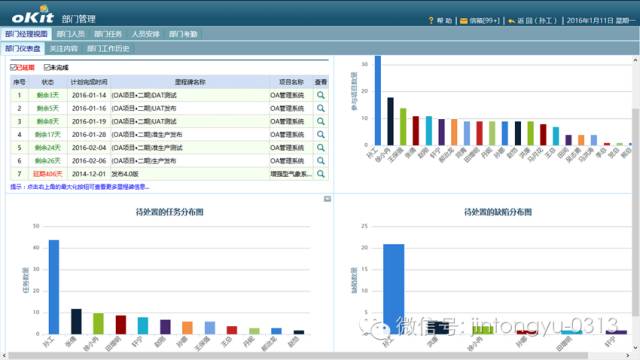640x360 pixels.
Task: Click the dark navy second bar in task chart
Action: [x=76, y=321]
